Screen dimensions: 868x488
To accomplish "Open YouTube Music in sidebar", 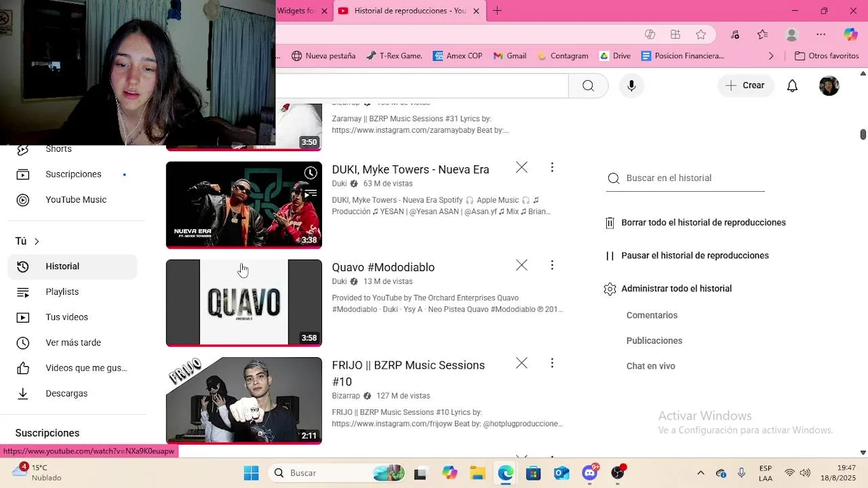I will (x=73, y=200).
